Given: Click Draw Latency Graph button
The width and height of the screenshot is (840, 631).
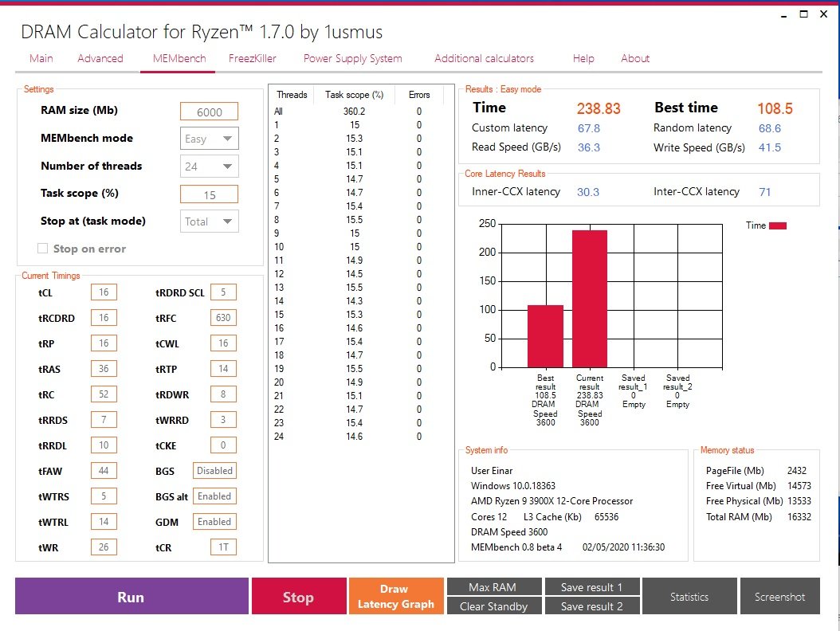Looking at the screenshot, I should click(x=396, y=596).
